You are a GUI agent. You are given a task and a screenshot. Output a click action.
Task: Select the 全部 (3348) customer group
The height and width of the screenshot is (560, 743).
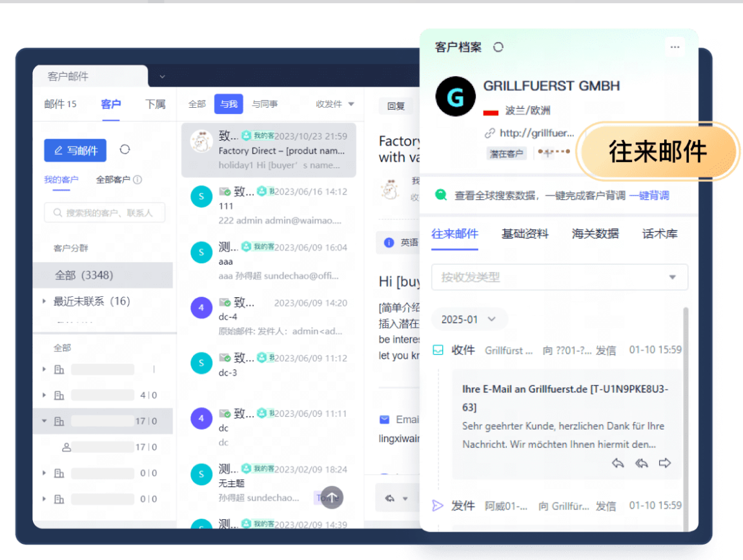103,275
